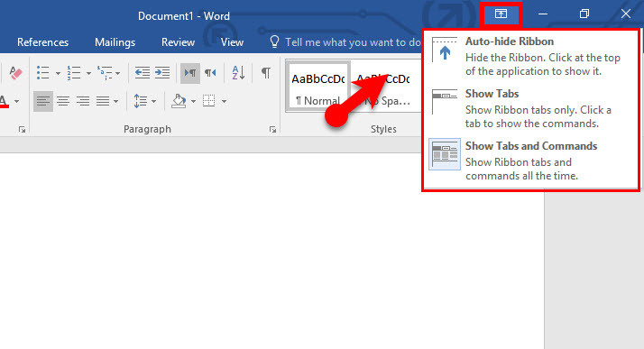Expand the bullets library dropdown arrow

[x=58, y=73]
